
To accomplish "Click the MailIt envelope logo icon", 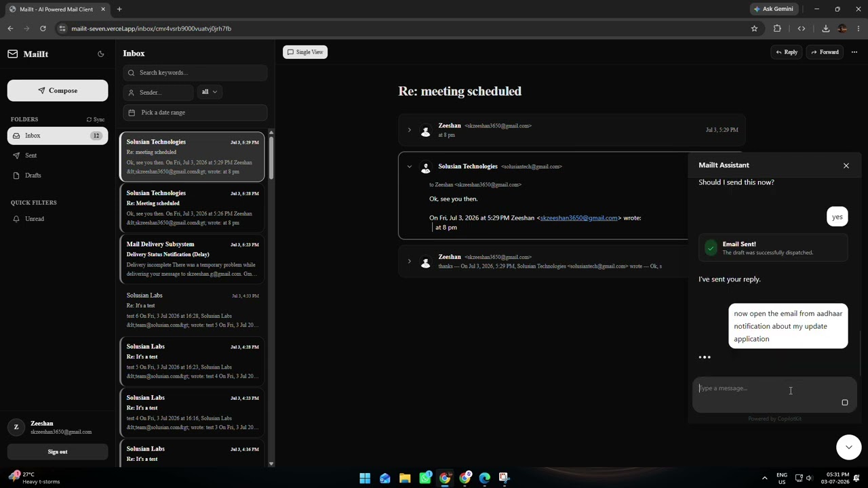I will pyautogui.click(x=13, y=54).
